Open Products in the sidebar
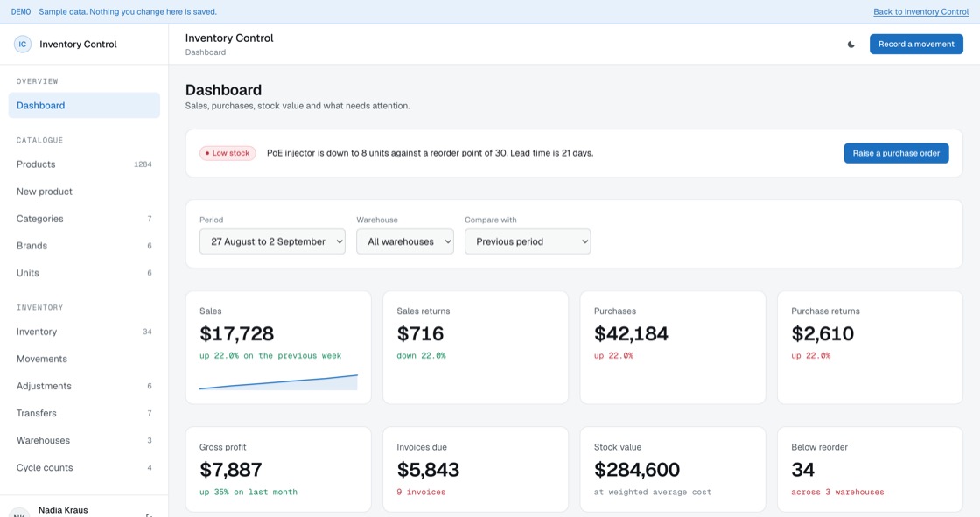 point(84,164)
